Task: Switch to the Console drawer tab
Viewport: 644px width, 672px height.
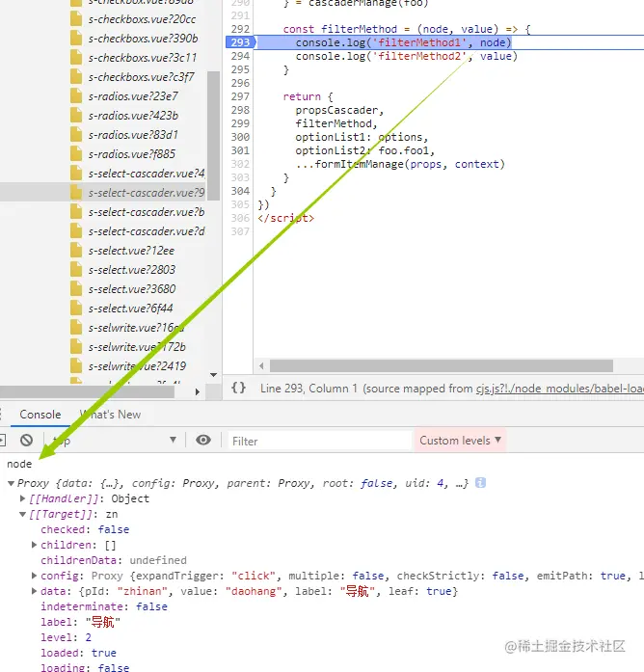Action: (40, 415)
